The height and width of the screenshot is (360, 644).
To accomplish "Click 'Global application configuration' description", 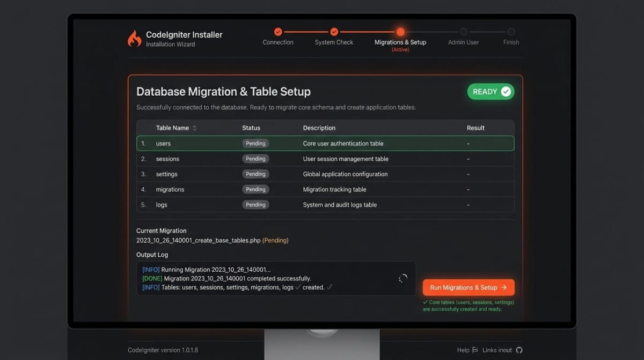I will coord(345,174).
